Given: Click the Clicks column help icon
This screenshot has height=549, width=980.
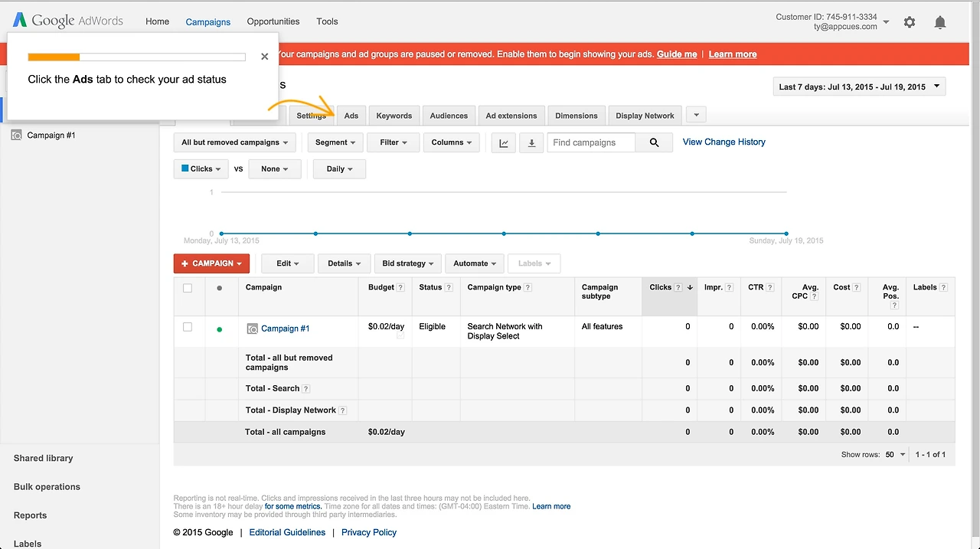Looking at the screenshot, I should [x=678, y=288].
